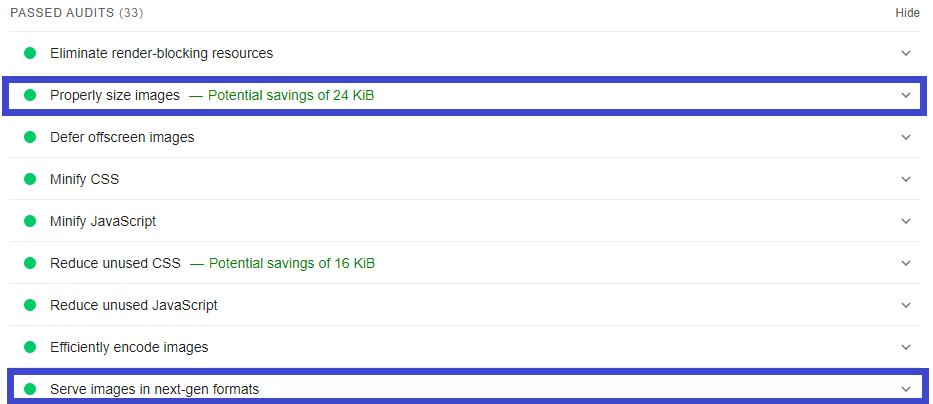Hide the Passed Audits section
This screenshot has width=933, height=404.
[907, 12]
